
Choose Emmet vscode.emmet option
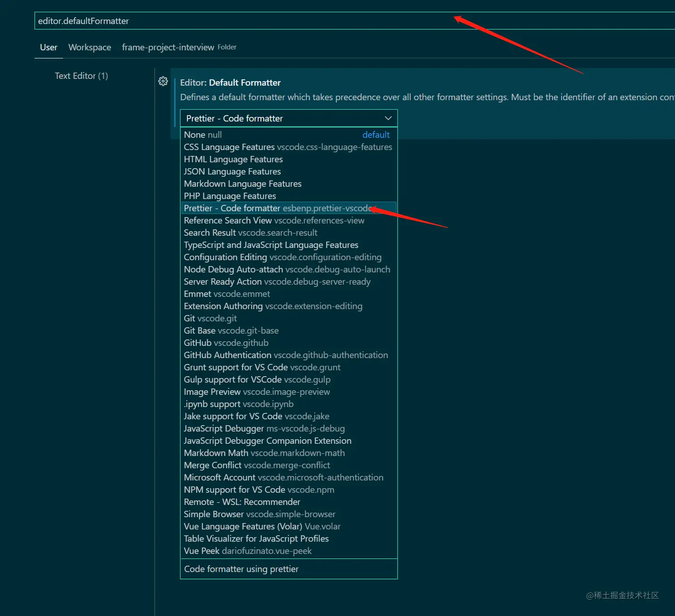pyautogui.click(x=289, y=294)
